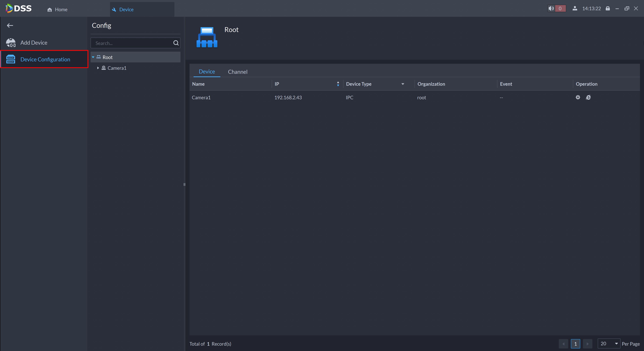Click the search magnifier icon
The width and height of the screenshot is (644, 351).
[176, 43]
